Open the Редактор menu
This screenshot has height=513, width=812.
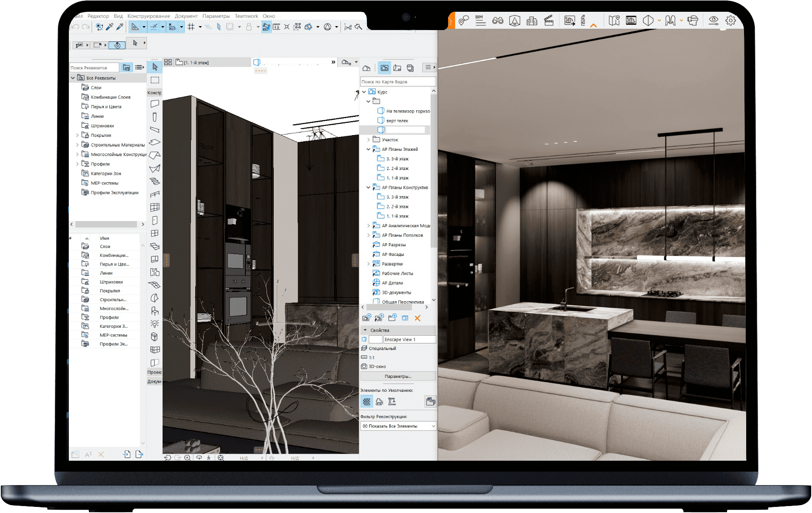[x=98, y=16]
